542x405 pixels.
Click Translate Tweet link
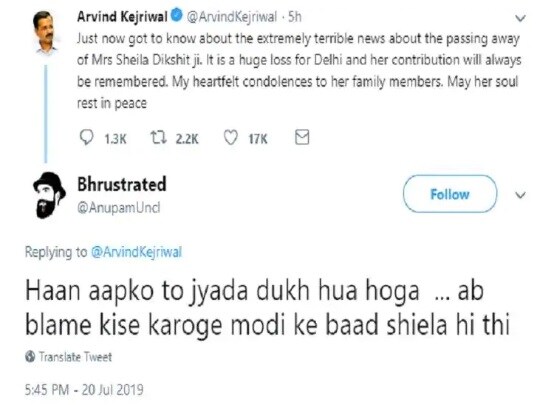(75, 357)
